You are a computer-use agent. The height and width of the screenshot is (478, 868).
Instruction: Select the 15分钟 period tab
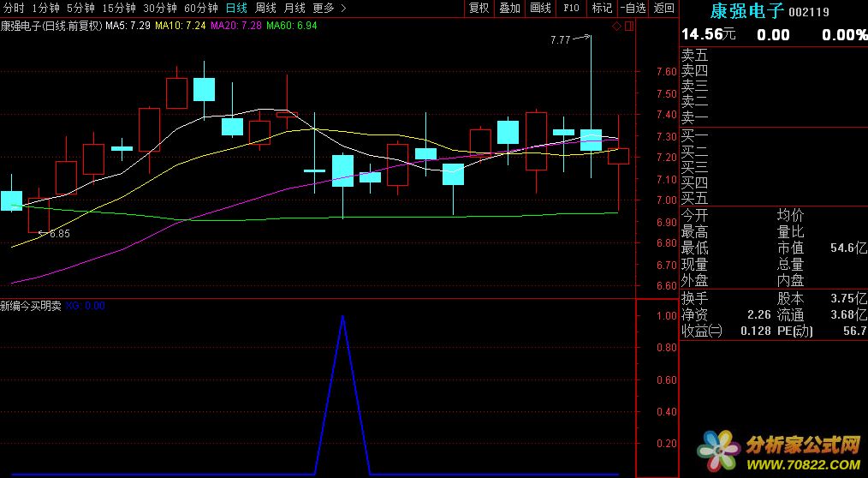click(x=119, y=8)
